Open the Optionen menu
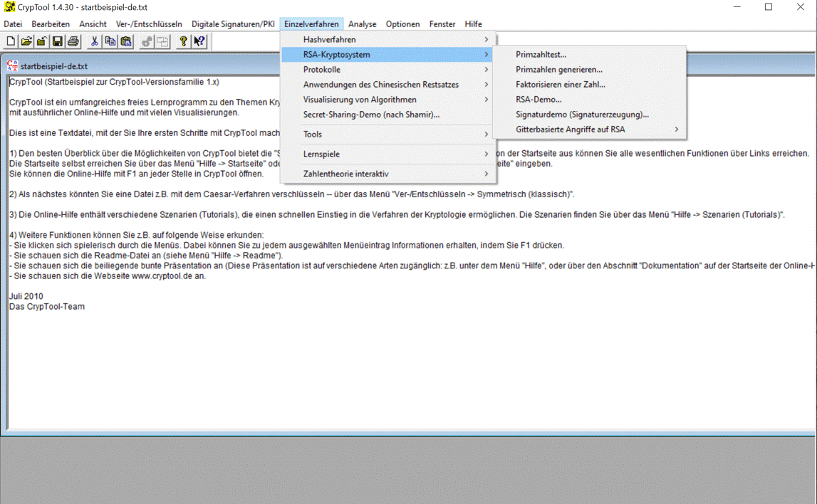The height and width of the screenshot is (504, 817). pyautogui.click(x=402, y=24)
